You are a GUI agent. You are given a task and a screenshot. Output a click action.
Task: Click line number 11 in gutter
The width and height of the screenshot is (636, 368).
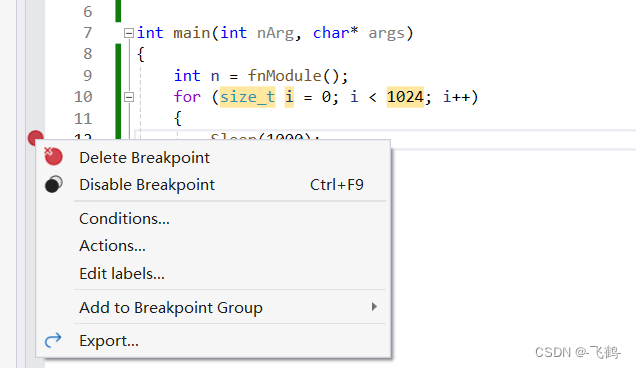point(83,118)
